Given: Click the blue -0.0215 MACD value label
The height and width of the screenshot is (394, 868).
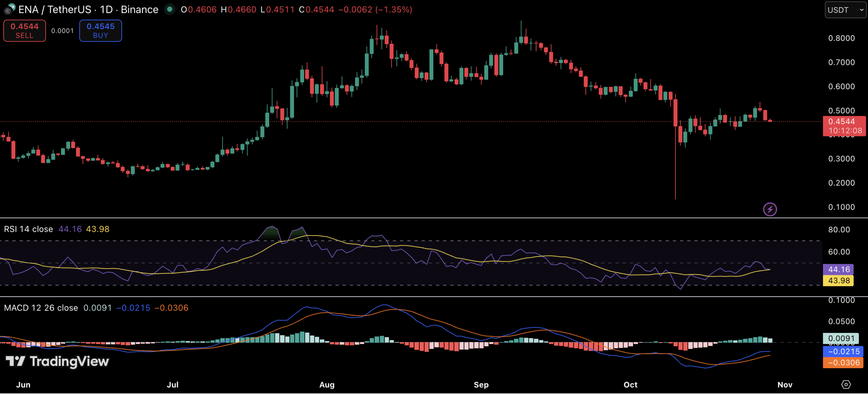Looking at the screenshot, I should point(843,352).
